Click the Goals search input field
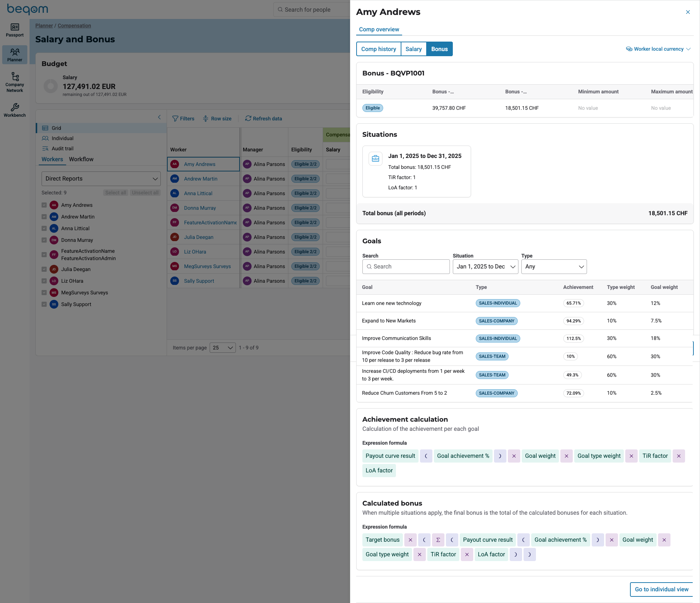This screenshot has width=700, height=603. (406, 267)
